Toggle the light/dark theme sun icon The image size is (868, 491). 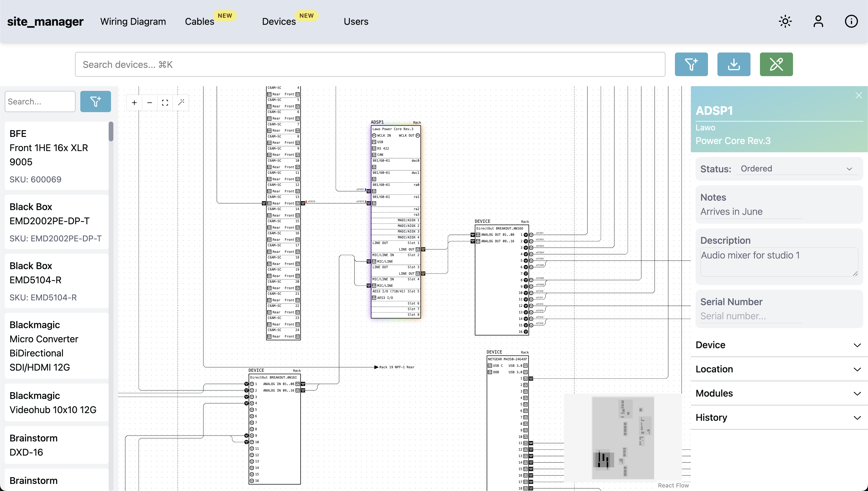[785, 21]
